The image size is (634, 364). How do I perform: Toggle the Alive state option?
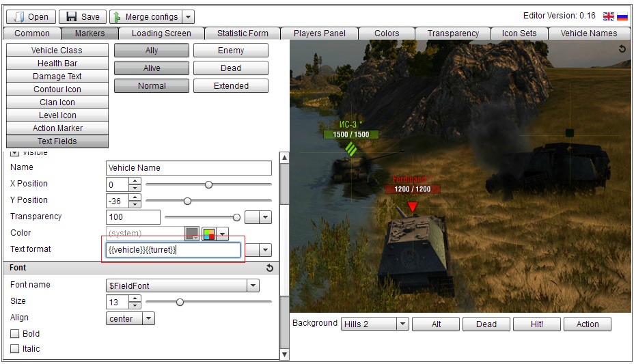(x=152, y=68)
